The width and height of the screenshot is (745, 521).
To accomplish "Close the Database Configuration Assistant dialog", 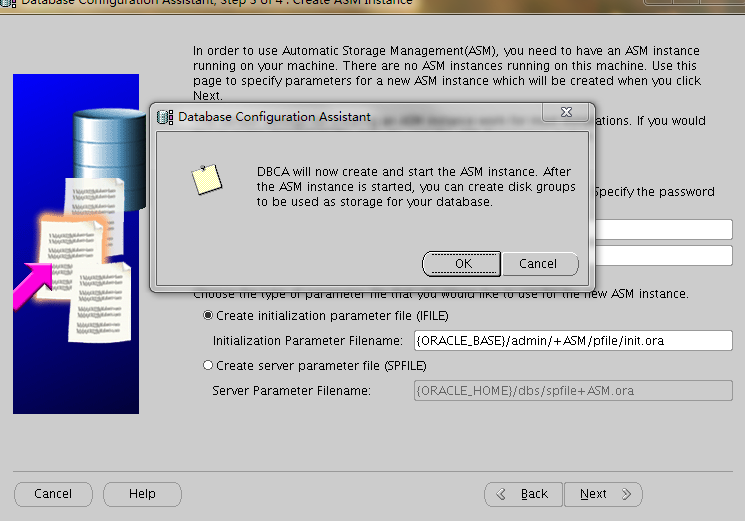I will [566, 112].
